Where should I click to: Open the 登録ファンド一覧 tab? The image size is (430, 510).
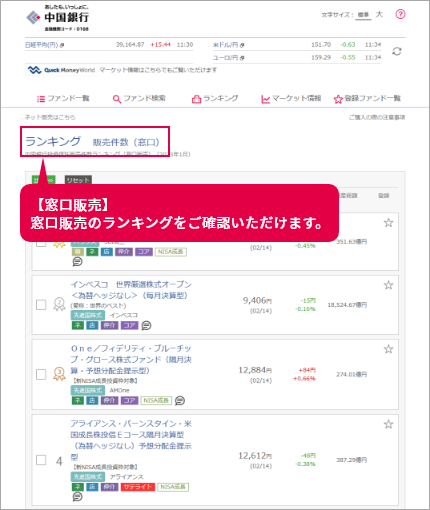(367, 99)
